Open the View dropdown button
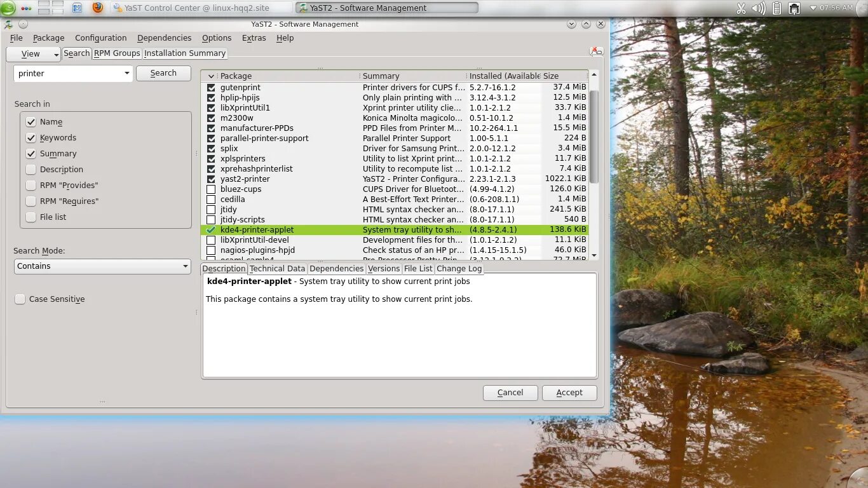This screenshot has height=488, width=868. 33,54
